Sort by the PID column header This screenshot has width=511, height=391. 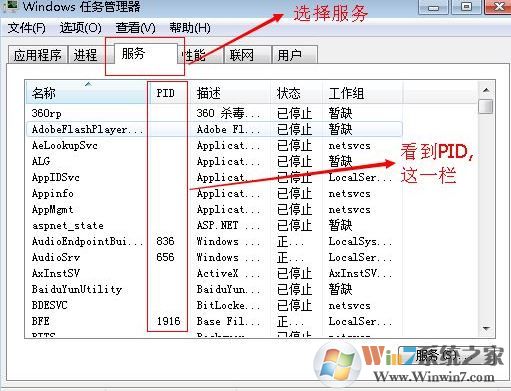point(168,93)
